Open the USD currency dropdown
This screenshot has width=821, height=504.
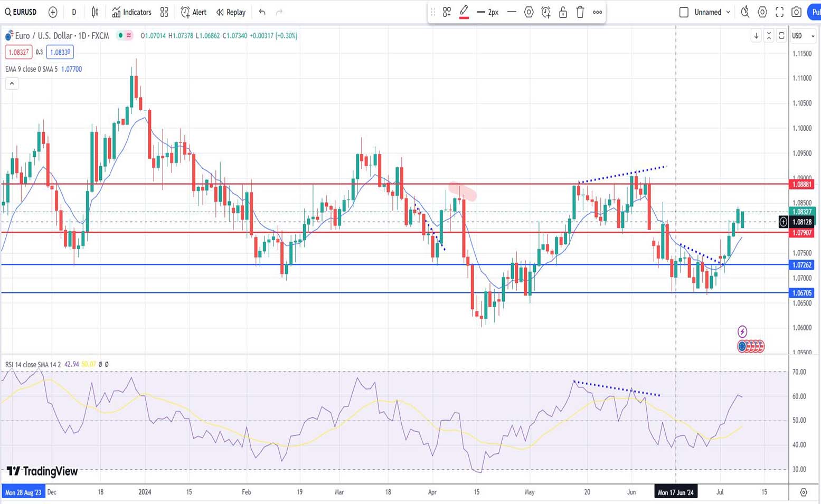[x=803, y=36]
